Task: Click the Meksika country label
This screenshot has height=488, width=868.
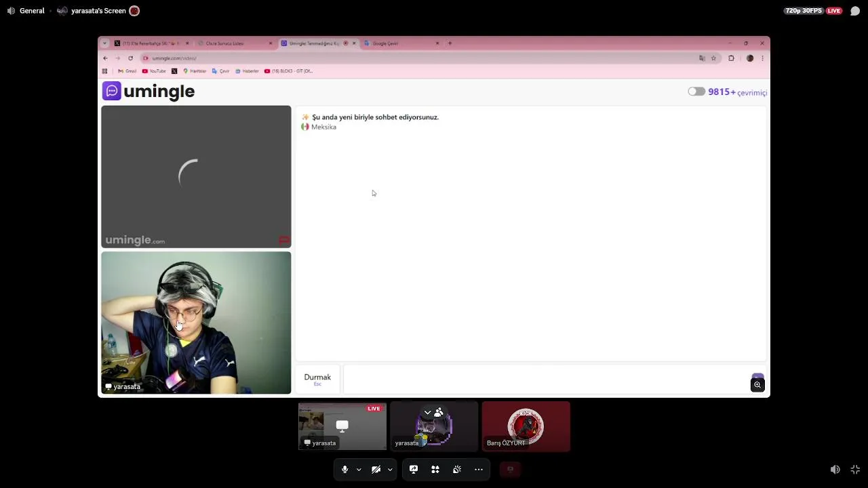Action: pyautogui.click(x=323, y=127)
